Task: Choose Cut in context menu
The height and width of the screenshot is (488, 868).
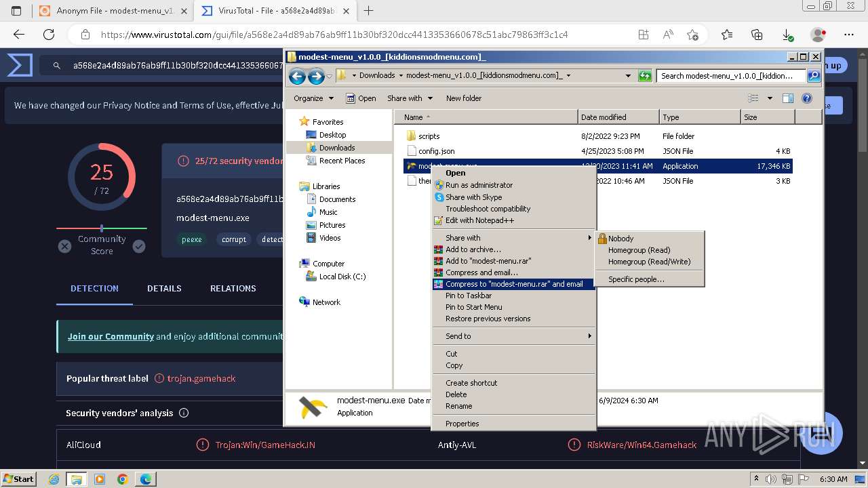Action: 514,354
